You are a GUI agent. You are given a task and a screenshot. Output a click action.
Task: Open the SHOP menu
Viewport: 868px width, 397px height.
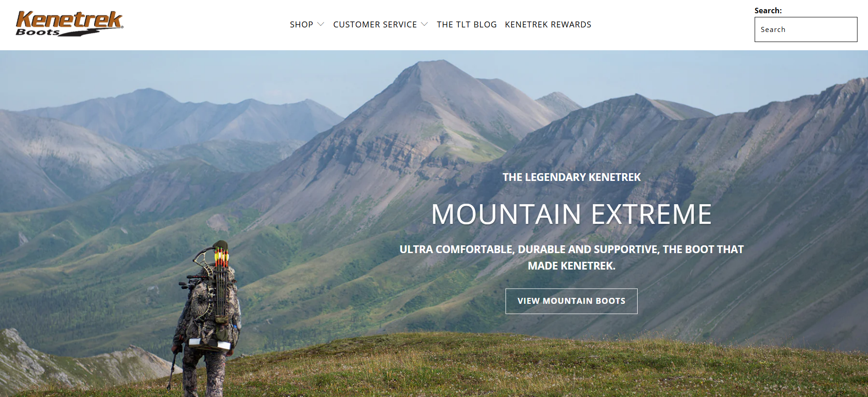[301, 25]
